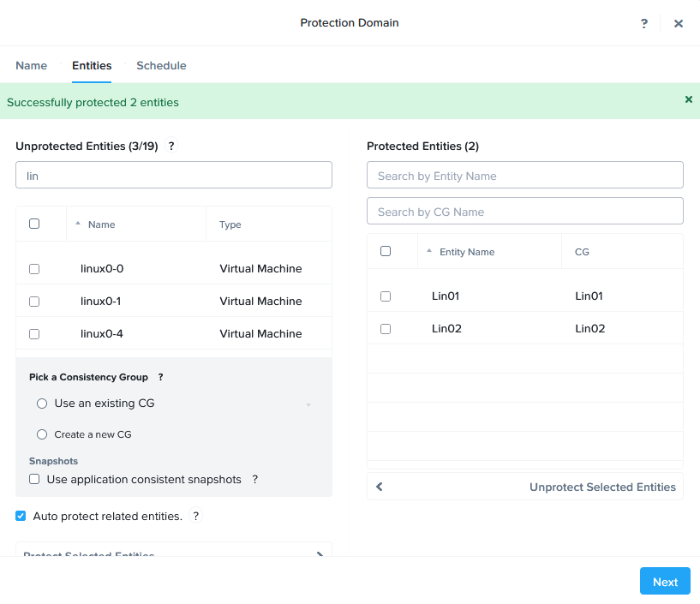Sort unprotected entities by Name column
700x604 pixels.
pos(101,224)
